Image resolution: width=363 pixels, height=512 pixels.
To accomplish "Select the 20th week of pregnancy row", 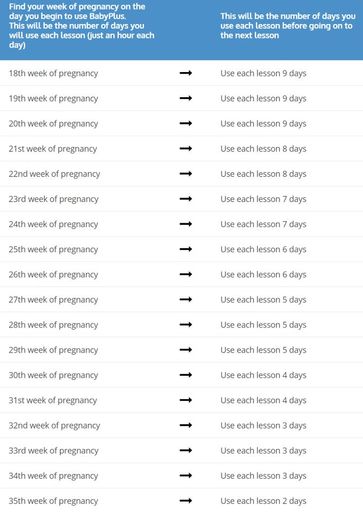I will pyautogui.click(x=181, y=124).
